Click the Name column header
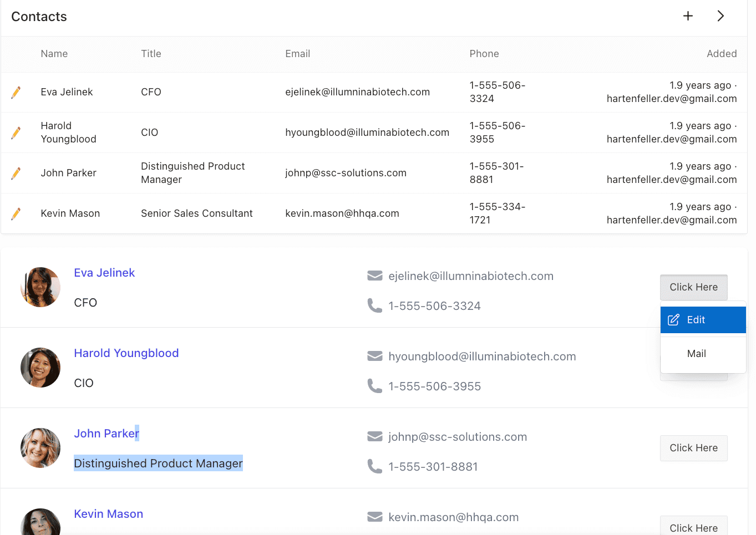 (54, 53)
